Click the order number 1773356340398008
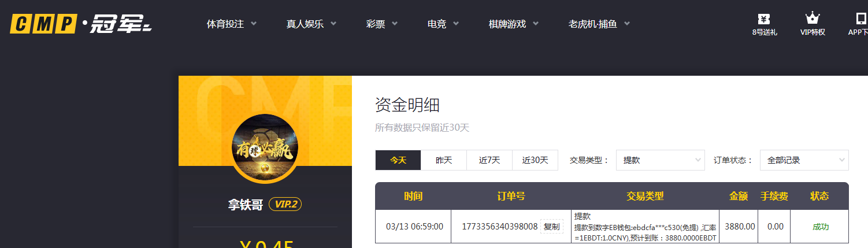Image resolution: width=868 pixels, height=248 pixels. (x=499, y=227)
